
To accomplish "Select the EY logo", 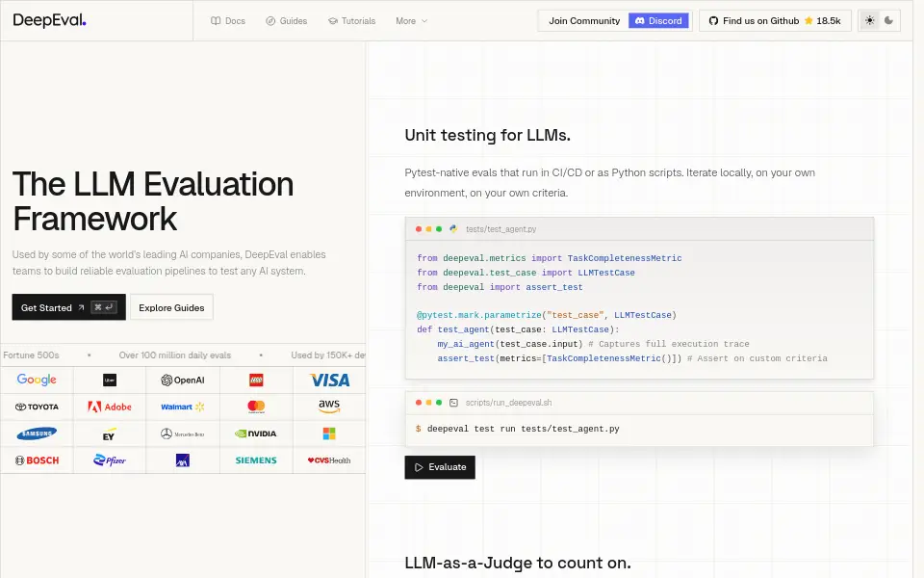I will coord(109,434).
